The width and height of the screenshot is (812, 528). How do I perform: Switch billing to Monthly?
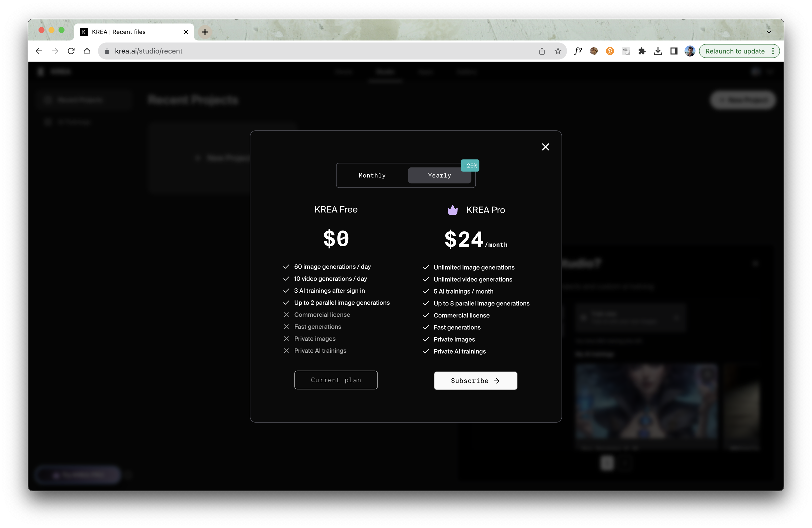(372, 175)
